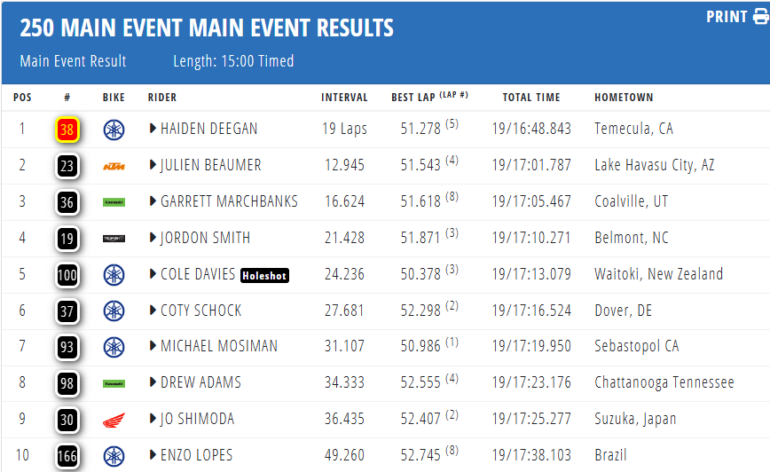This screenshot has height=472, width=770.
Task: Click the Holeshot badge
Action: (x=265, y=274)
